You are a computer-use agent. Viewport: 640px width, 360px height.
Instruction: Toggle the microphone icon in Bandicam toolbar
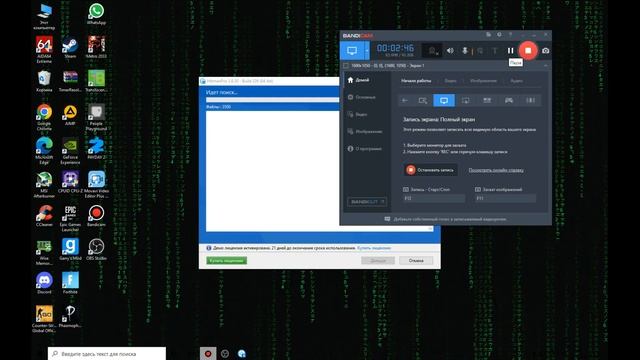pyautogui.click(x=464, y=51)
